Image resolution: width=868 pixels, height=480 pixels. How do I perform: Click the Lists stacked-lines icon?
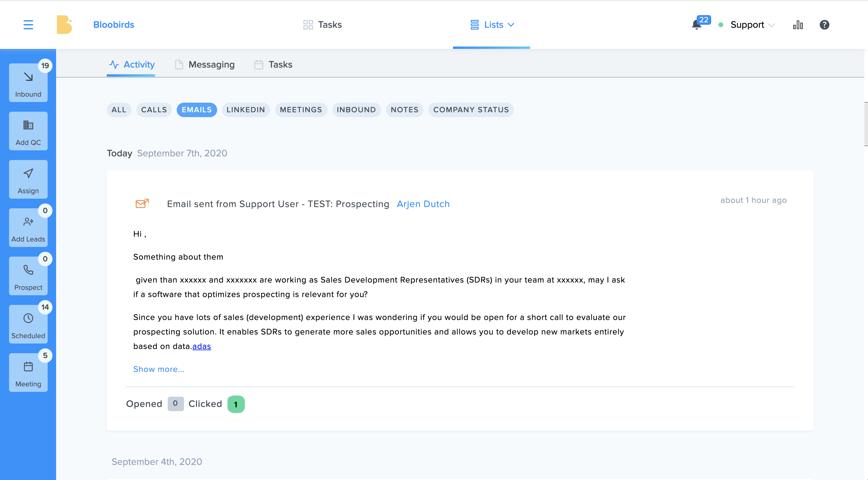(x=474, y=25)
